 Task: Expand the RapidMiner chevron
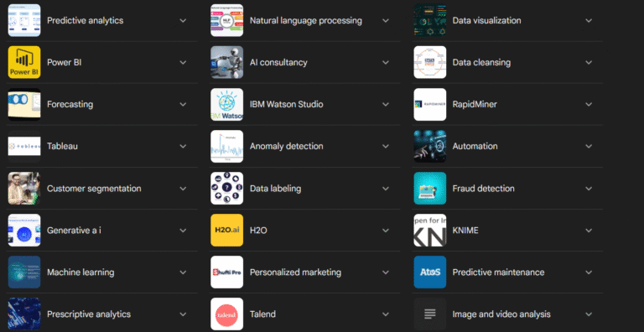tap(589, 104)
